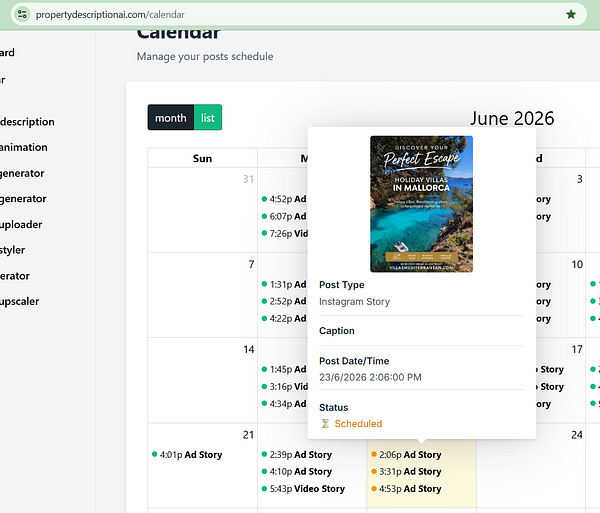Open the 2:39p Ad Story event

(297, 454)
